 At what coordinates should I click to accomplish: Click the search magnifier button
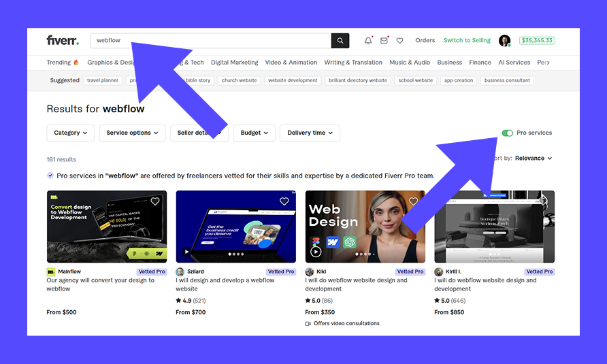click(340, 41)
